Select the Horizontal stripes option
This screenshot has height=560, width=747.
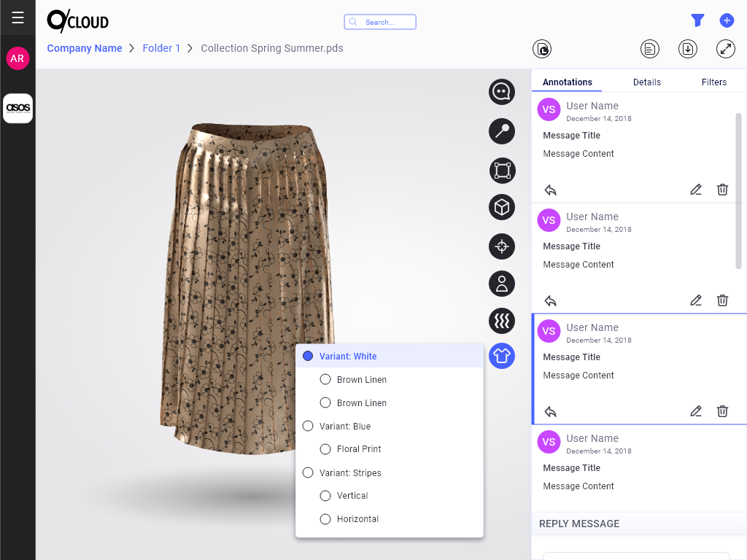click(x=326, y=519)
